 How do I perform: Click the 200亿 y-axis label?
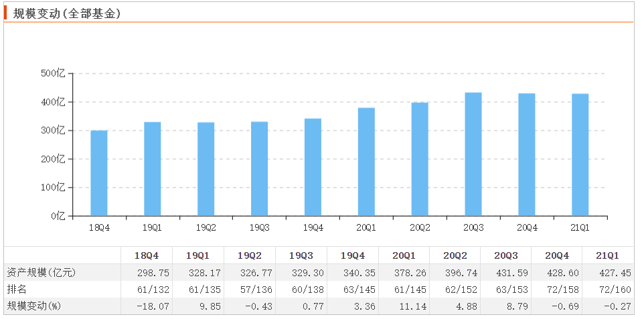coord(54,159)
